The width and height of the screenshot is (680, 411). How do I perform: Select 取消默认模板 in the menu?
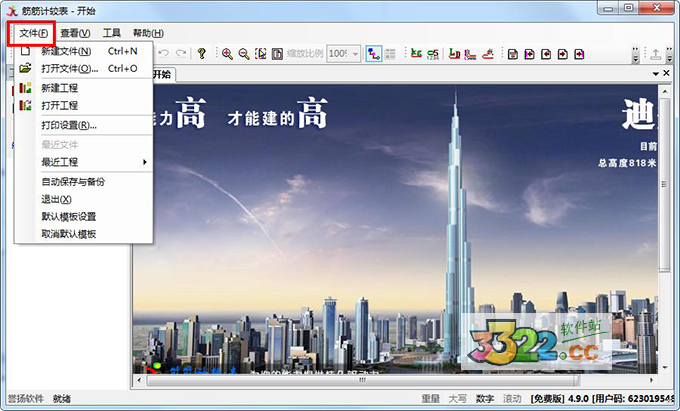(84, 234)
